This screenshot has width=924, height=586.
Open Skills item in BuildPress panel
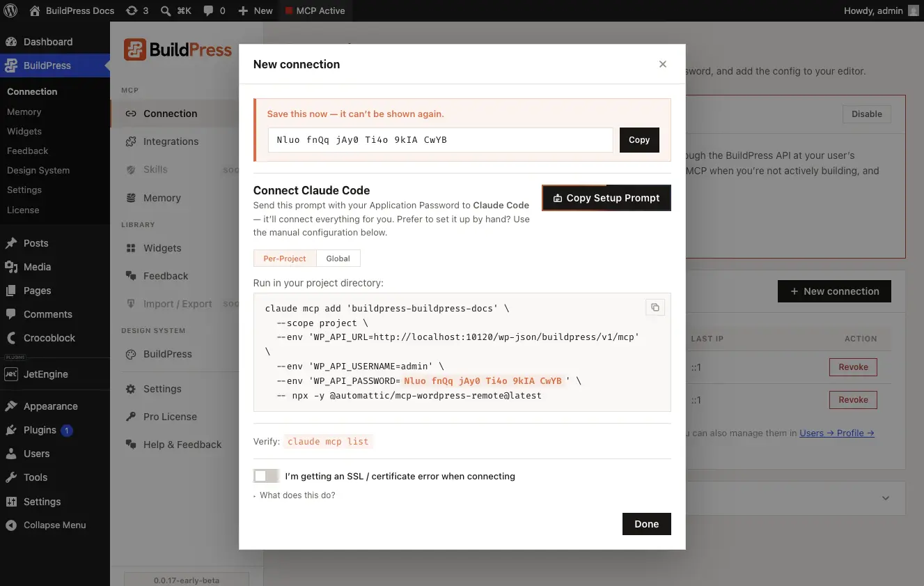155,169
